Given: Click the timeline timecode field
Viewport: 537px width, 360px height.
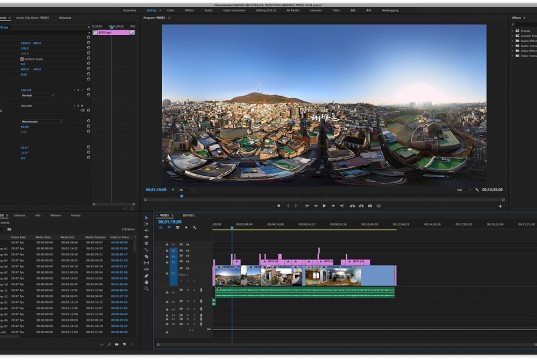Looking at the screenshot, I should (170, 222).
